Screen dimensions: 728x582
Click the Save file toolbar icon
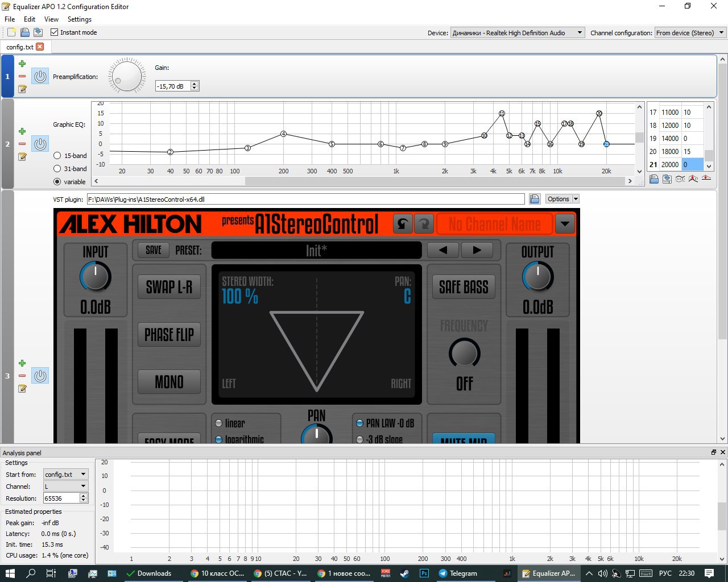tap(38, 32)
